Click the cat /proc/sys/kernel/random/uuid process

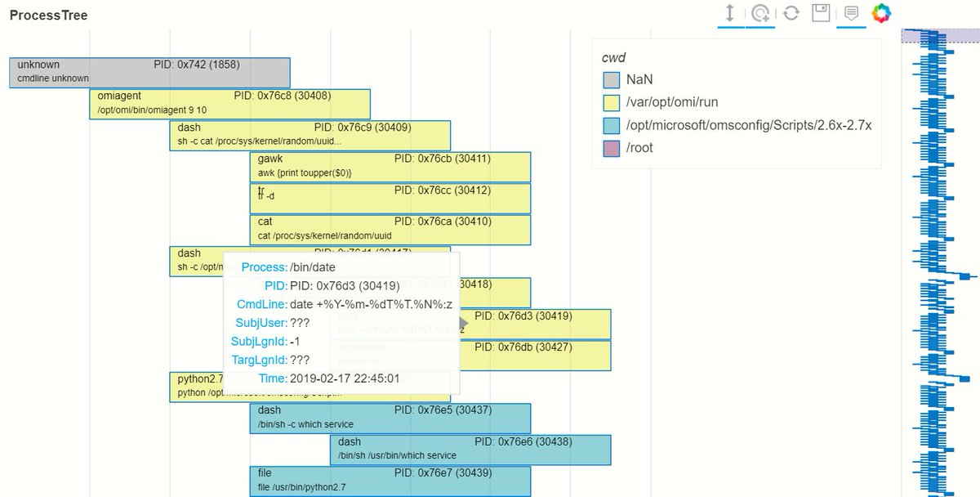tap(390, 229)
